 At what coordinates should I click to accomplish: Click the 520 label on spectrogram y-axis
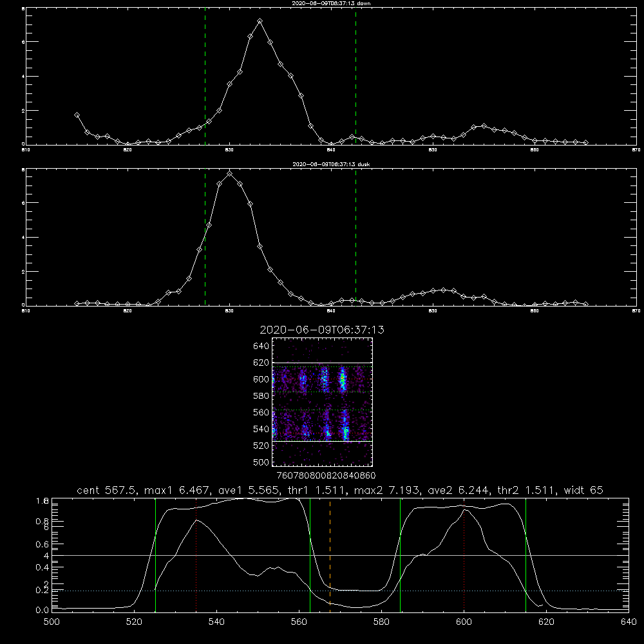(x=261, y=446)
